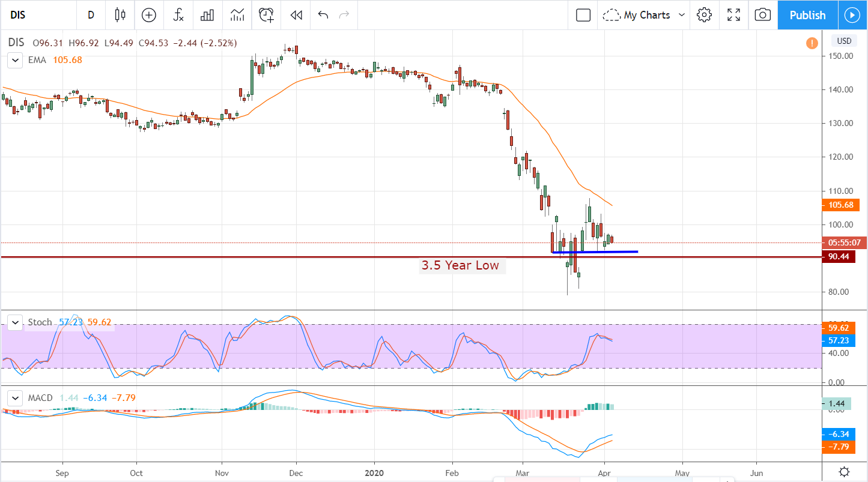Open the select layout square icon
The width and height of the screenshot is (868, 482).
click(x=583, y=15)
